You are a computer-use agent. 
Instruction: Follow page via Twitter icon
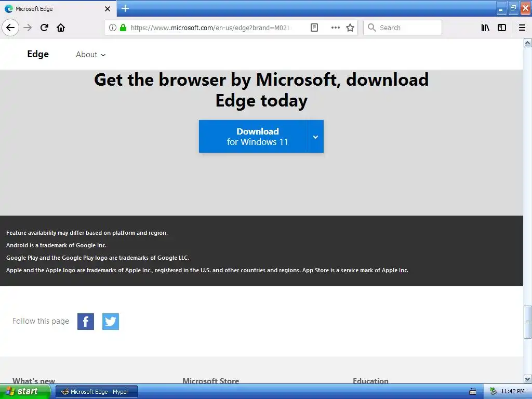[111, 321]
